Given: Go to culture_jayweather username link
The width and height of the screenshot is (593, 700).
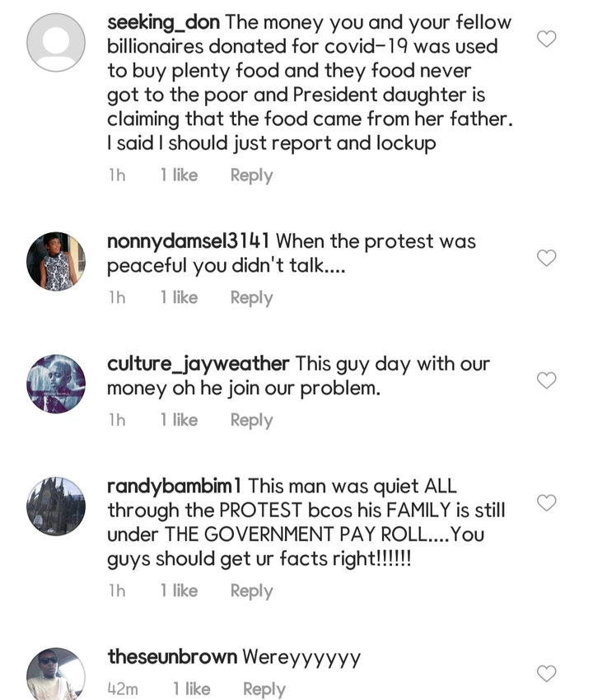Looking at the screenshot, I should (198, 363).
